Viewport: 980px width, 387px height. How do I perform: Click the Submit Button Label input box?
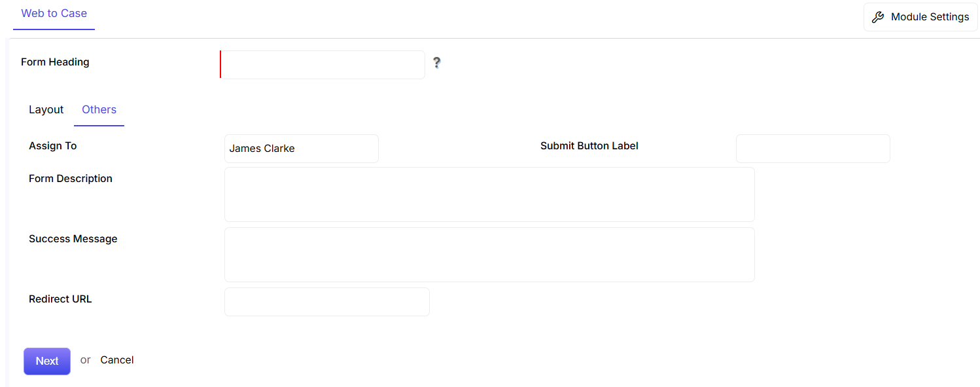(813, 149)
